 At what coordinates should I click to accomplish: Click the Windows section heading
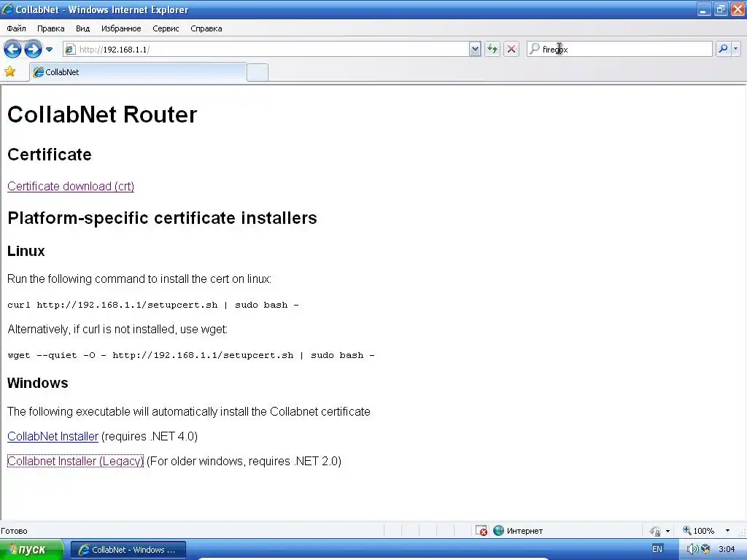click(x=38, y=383)
